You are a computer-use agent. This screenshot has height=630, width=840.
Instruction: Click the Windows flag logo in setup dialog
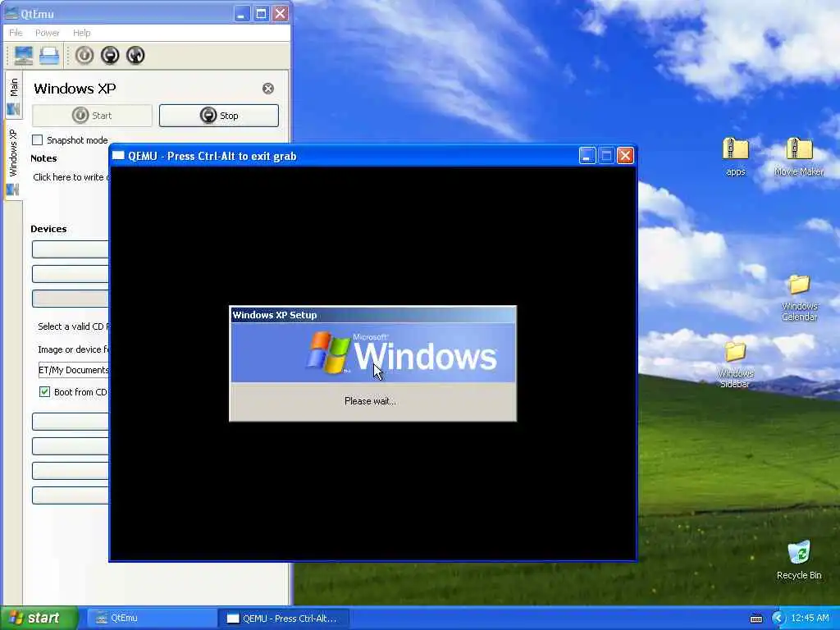click(328, 353)
